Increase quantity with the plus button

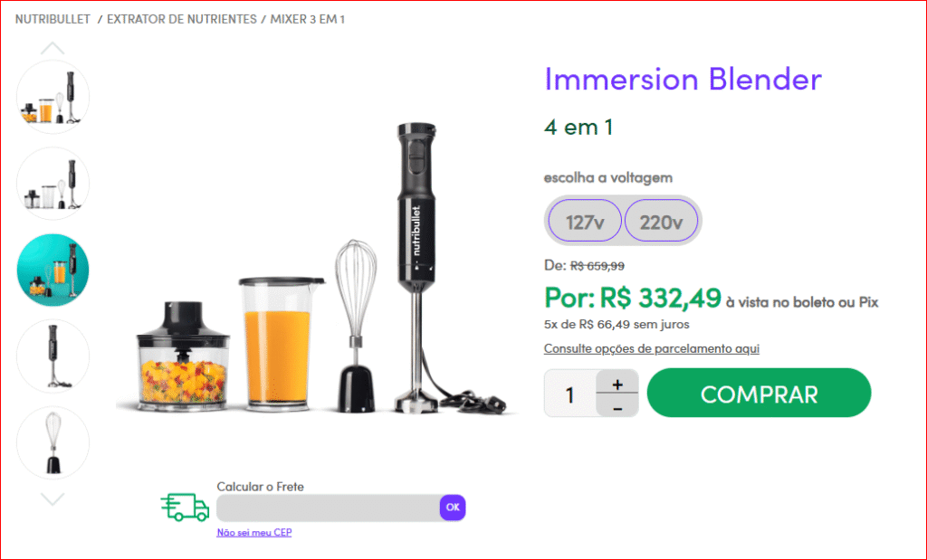pyautogui.click(x=617, y=384)
